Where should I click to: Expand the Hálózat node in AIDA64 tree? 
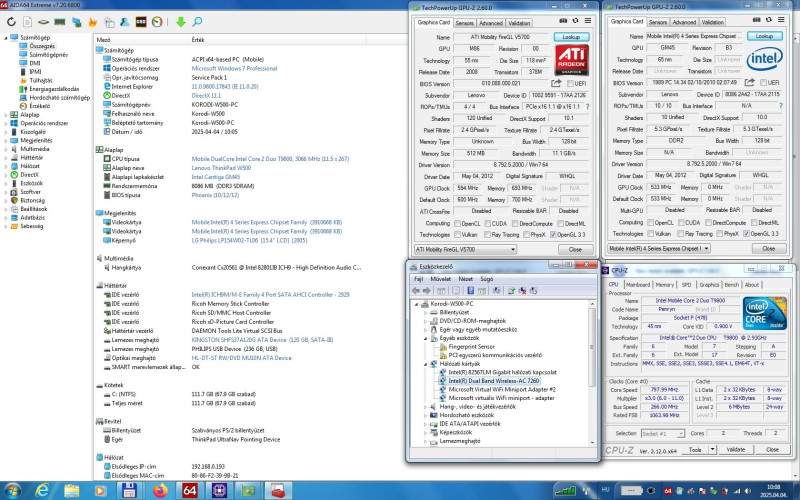click(6, 166)
